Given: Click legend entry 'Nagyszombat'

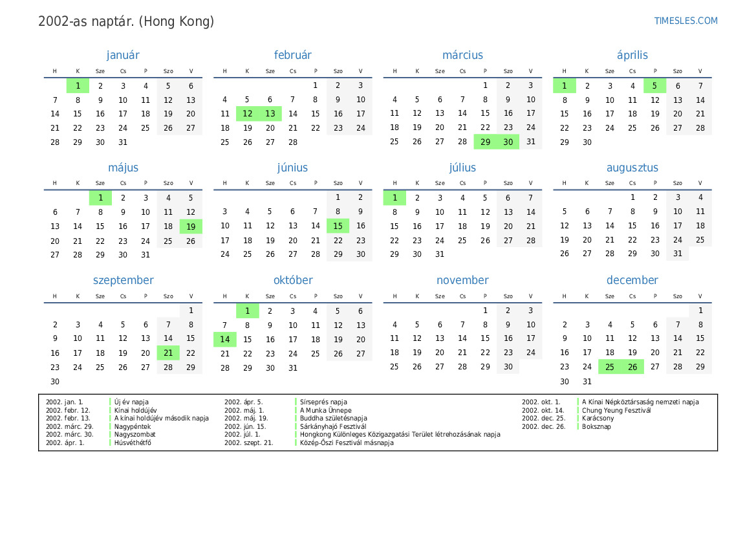Looking at the screenshot, I should click(135, 434).
